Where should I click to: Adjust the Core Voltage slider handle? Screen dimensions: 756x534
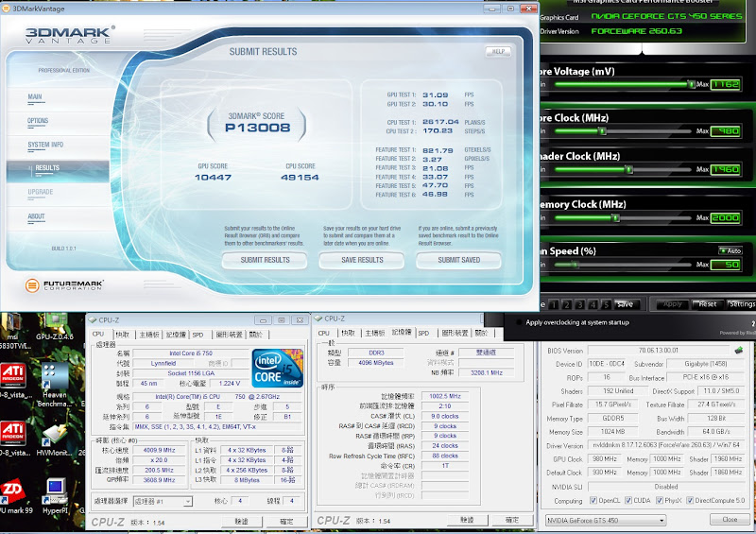[x=691, y=84]
